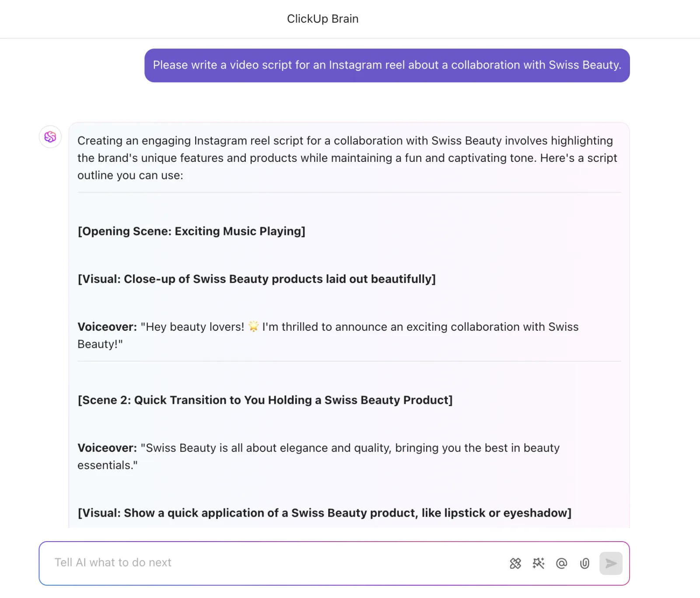Viewport: 700px width, 598px height.
Task: Click the 'Scene 2: Quick Transition' heading
Action: pyautogui.click(x=265, y=400)
